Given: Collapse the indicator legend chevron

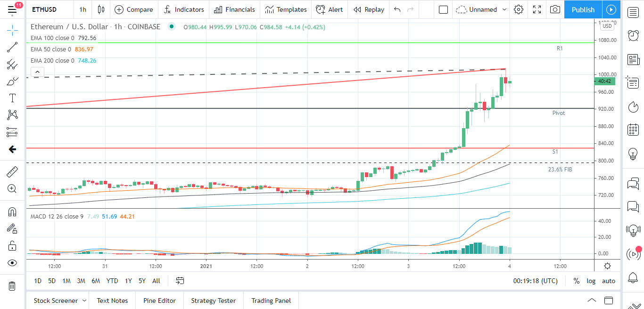Looking at the screenshot, I should point(38,72).
